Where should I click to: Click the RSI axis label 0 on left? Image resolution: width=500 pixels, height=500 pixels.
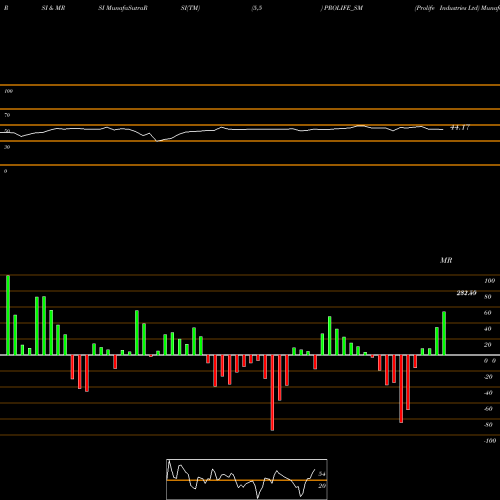pyautogui.click(x=5, y=171)
